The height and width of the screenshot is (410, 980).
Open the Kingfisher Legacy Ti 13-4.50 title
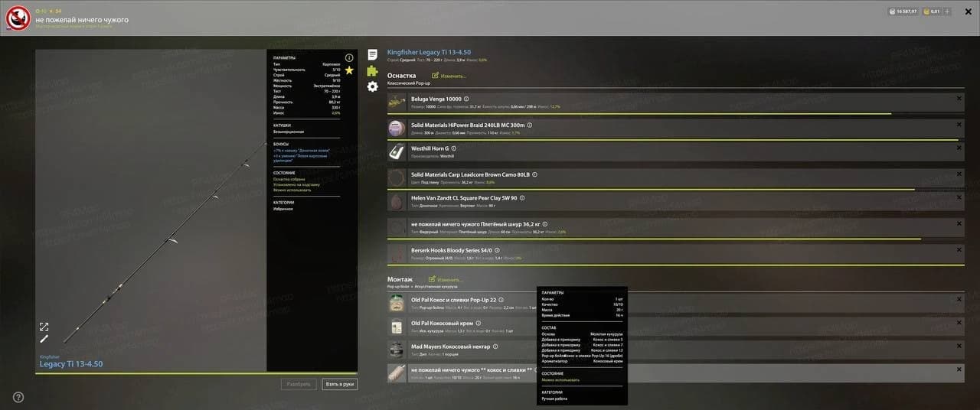429,52
